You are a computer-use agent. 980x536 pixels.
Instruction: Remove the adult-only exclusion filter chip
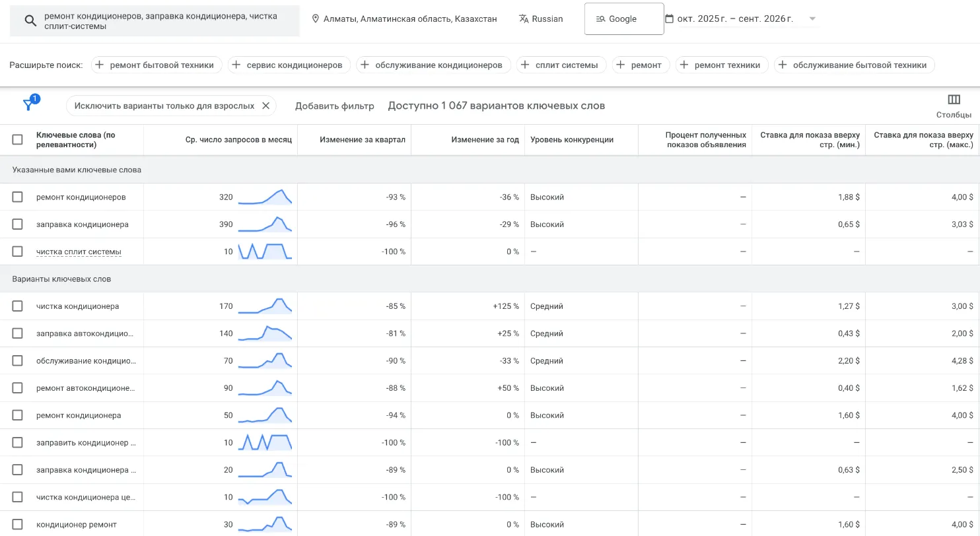coord(265,106)
